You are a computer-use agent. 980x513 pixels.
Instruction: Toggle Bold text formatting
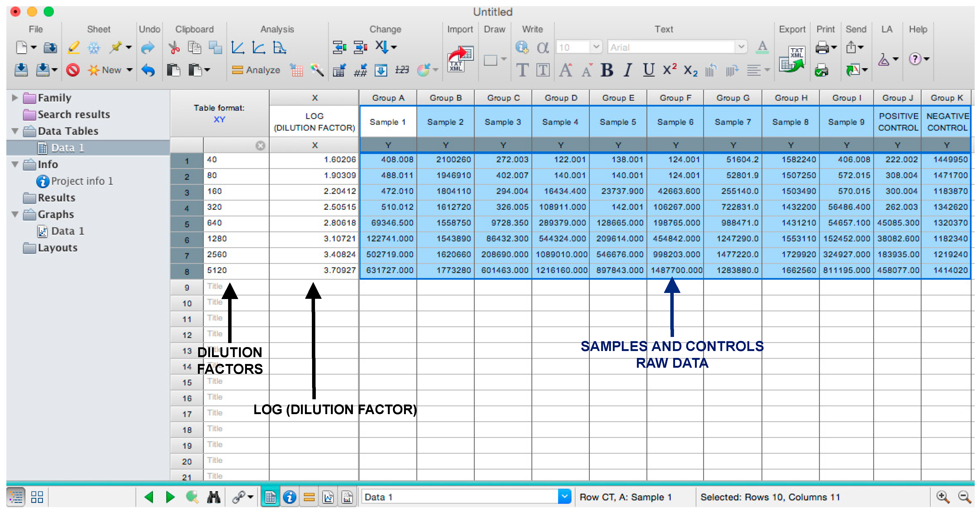pos(607,70)
